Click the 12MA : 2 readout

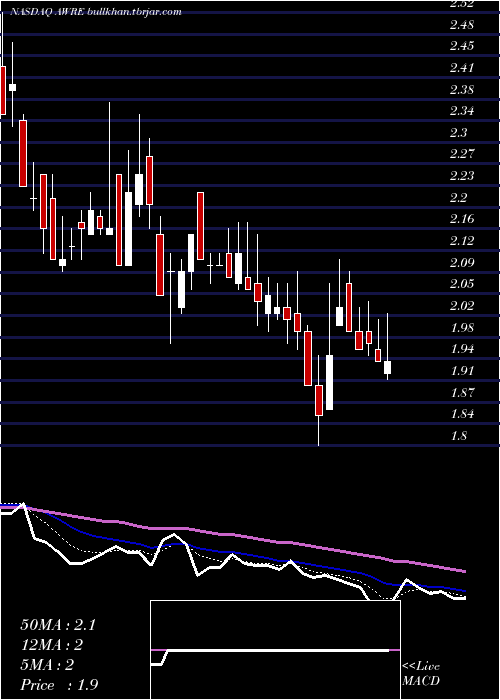[52, 645]
